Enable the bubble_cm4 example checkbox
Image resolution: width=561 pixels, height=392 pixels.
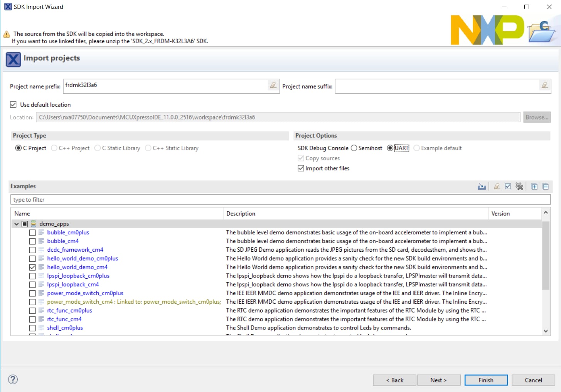tap(32, 241)
